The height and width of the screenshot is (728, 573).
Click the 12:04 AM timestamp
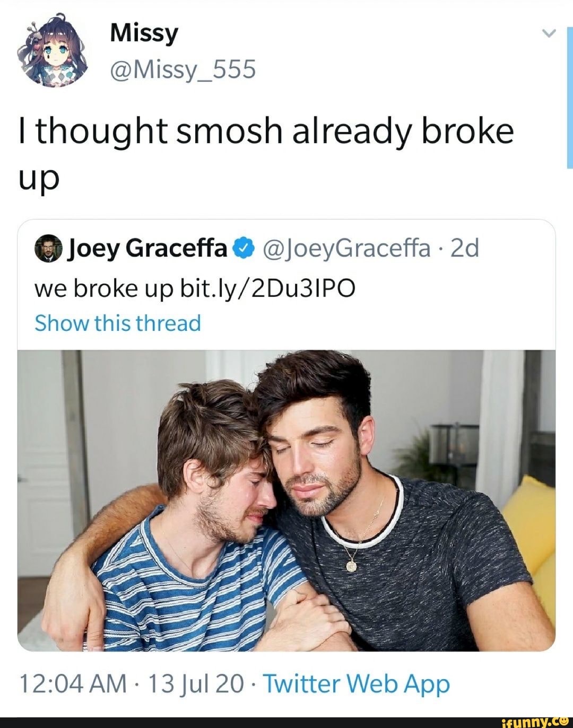click(74, 683)
